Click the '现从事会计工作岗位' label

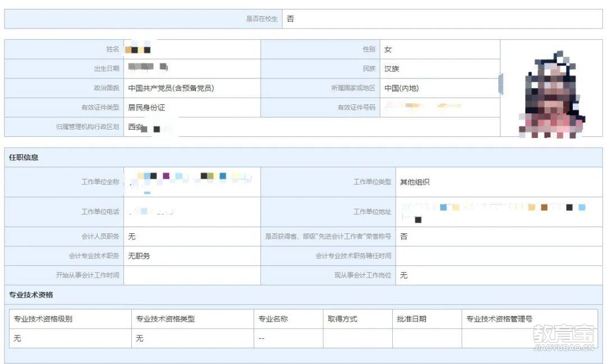tap(363, 275)
